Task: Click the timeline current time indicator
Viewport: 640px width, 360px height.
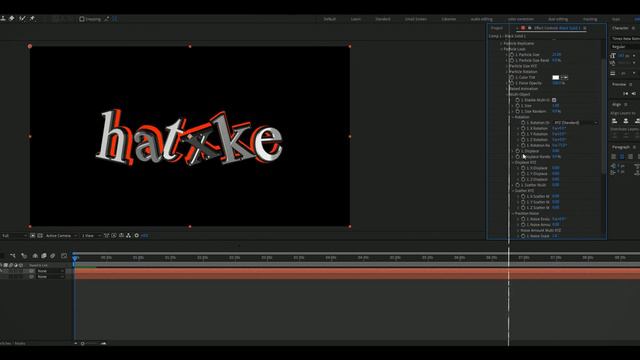Action: (x=75, y=258)
